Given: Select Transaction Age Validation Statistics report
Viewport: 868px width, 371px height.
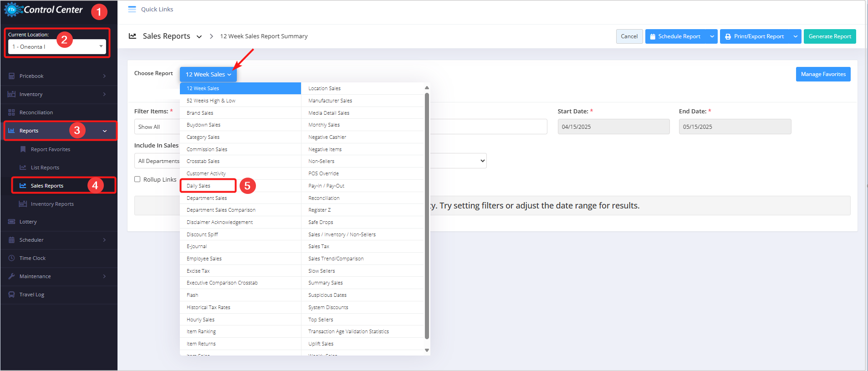Looking at the screenshot, I should (363, 331).
